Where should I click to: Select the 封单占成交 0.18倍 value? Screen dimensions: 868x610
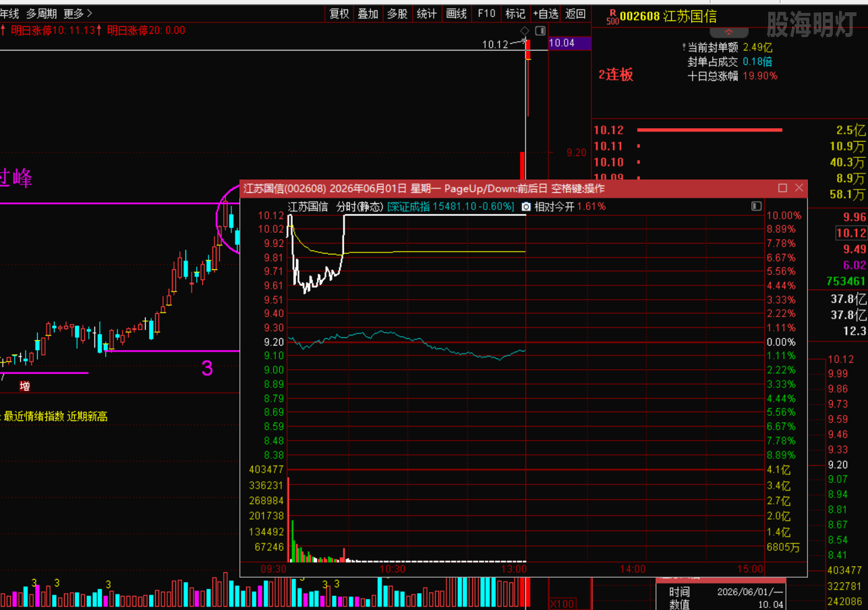pyautogui.click(x=757, y=61)
